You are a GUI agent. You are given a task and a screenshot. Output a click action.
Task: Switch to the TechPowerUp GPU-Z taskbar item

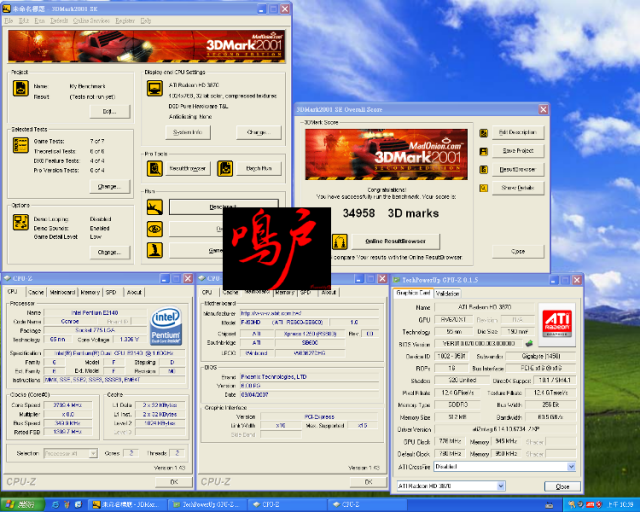coord(207,505)
